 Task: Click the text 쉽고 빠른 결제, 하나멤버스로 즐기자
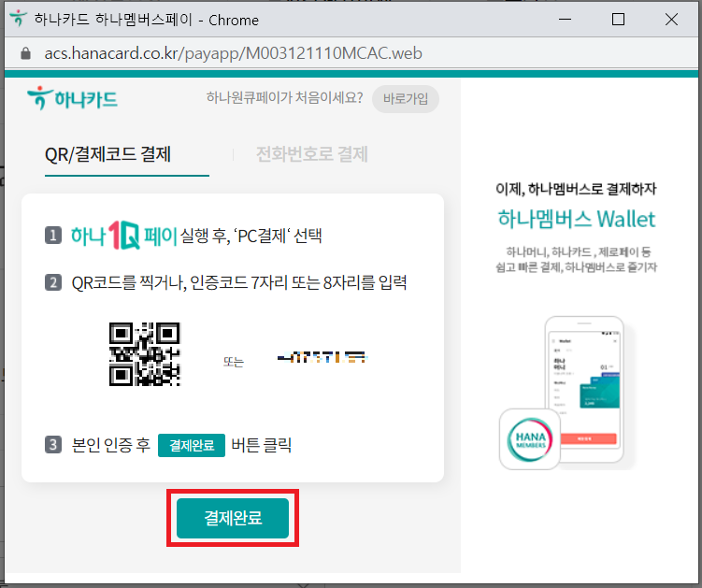point(576,267)
